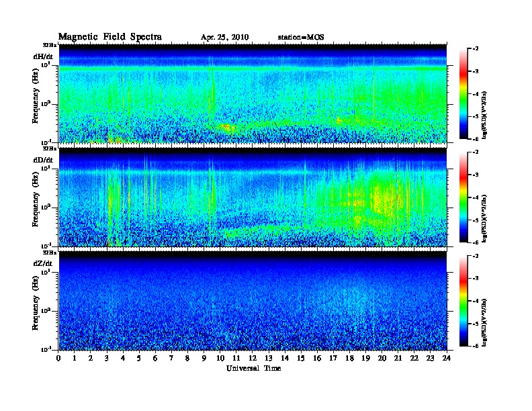
Task: Click the "14" hour tick label
Action: pos(285,359)
